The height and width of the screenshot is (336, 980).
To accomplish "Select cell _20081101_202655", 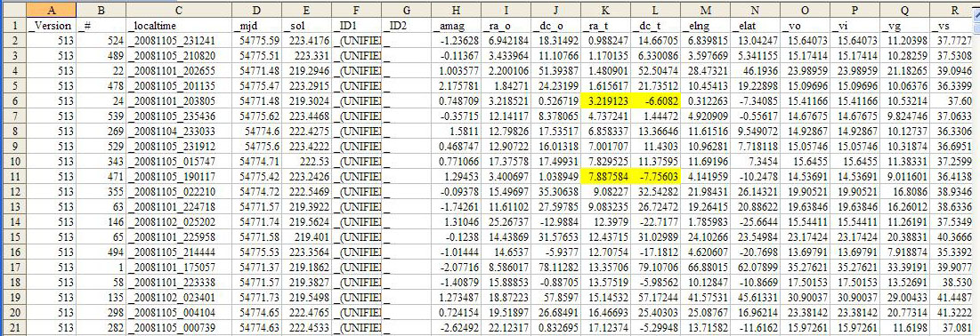I will point(179,72).
